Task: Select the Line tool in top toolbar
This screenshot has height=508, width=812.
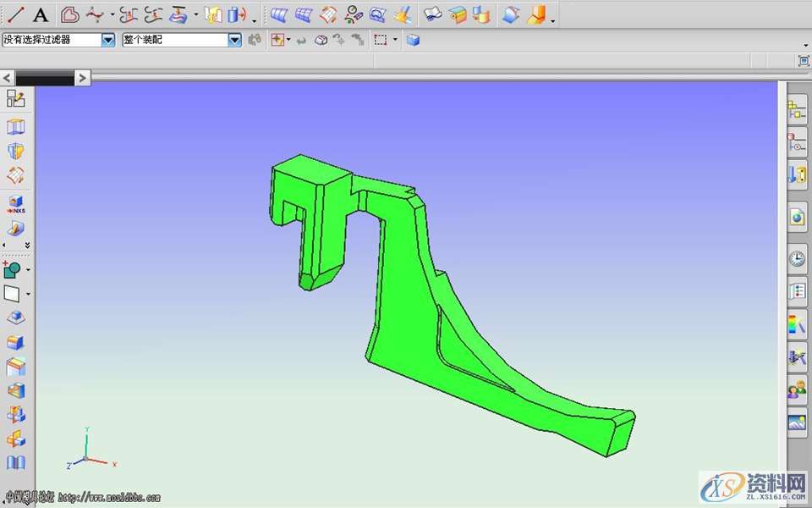Action: (x=15, y=14)
